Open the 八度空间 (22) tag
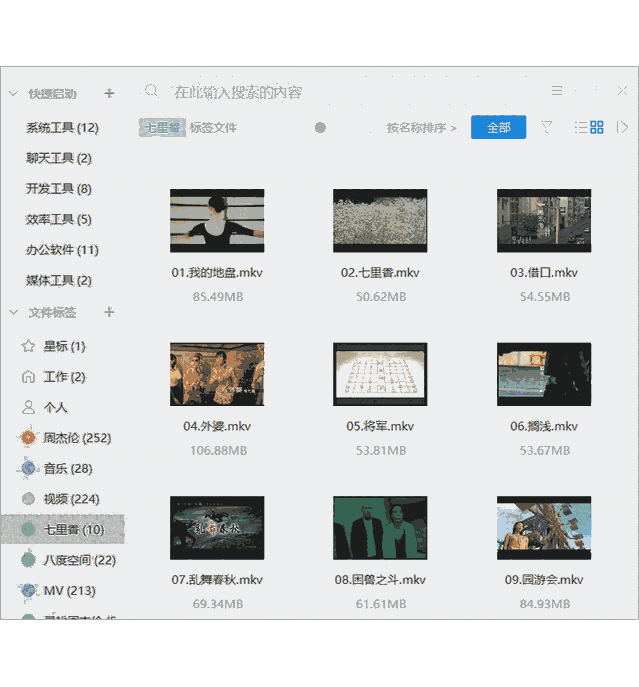639x687 pixels. click(x=79, y=560)
